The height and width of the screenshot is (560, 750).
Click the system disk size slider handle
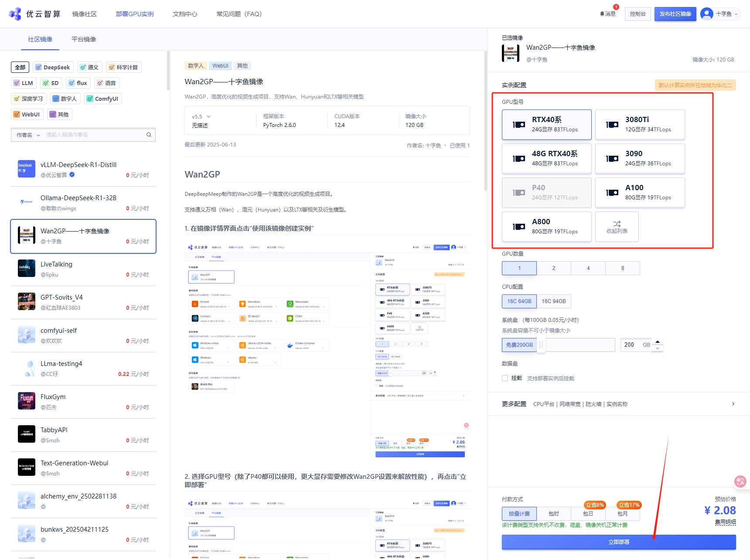[541, 345]
